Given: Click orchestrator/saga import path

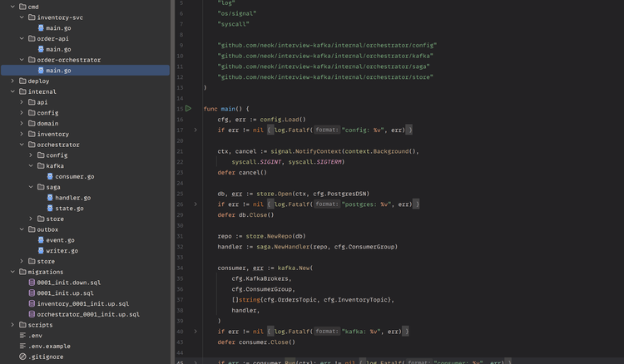Looking at the screenshot, I should [x=324, y=66].
